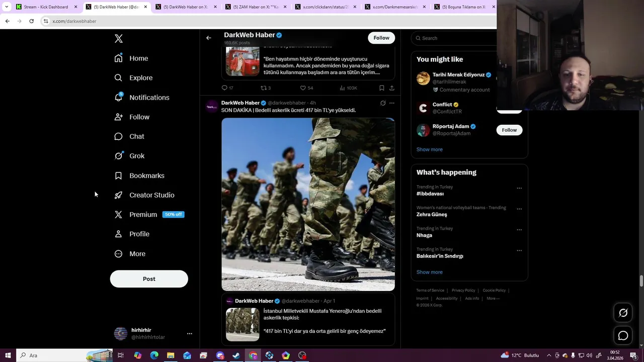Like the post with 54 likes
Screen dimensions: 644x362
click(306, 88)
